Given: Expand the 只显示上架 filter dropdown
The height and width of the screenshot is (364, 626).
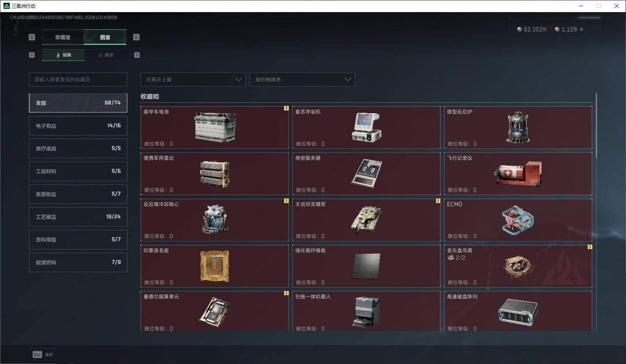Looking at the screenshot, I should point(193,79).
